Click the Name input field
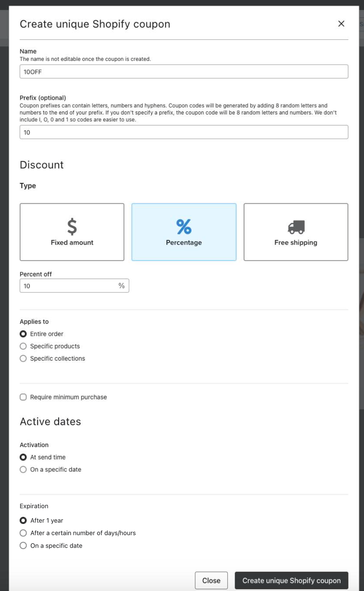This screenshot has width=364, height=591. 184,72
